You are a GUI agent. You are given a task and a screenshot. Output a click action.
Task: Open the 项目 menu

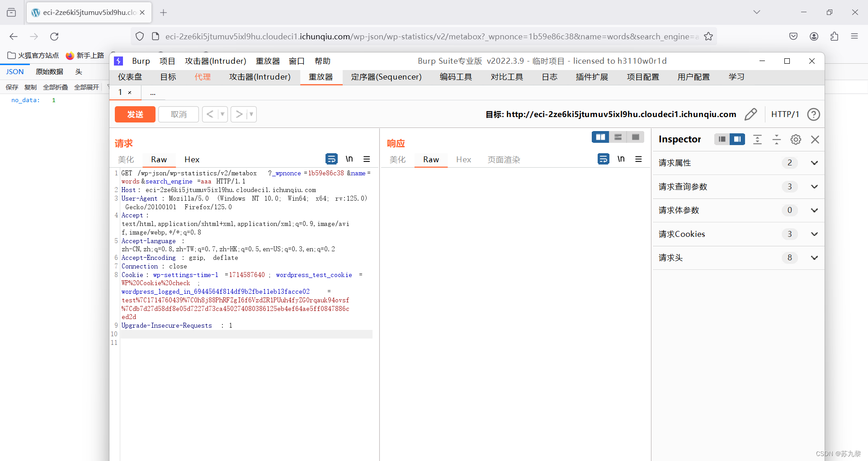pos(167,61)
